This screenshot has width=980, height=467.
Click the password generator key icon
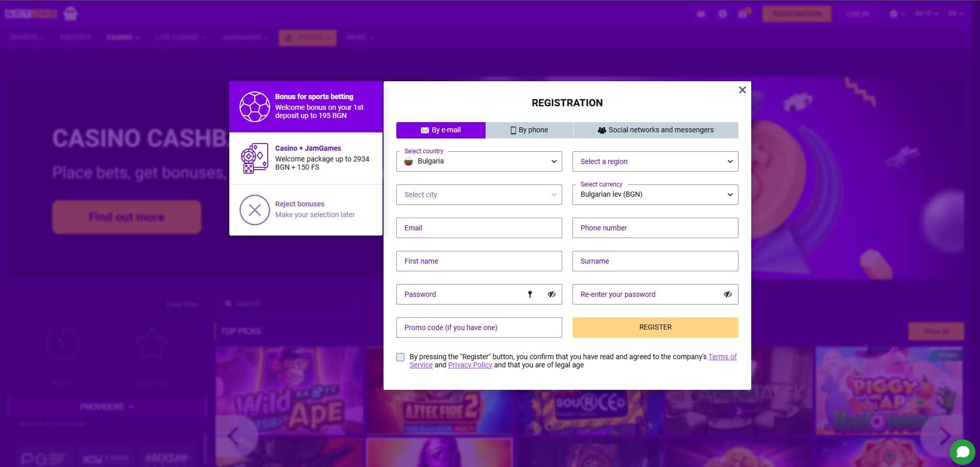530,294
